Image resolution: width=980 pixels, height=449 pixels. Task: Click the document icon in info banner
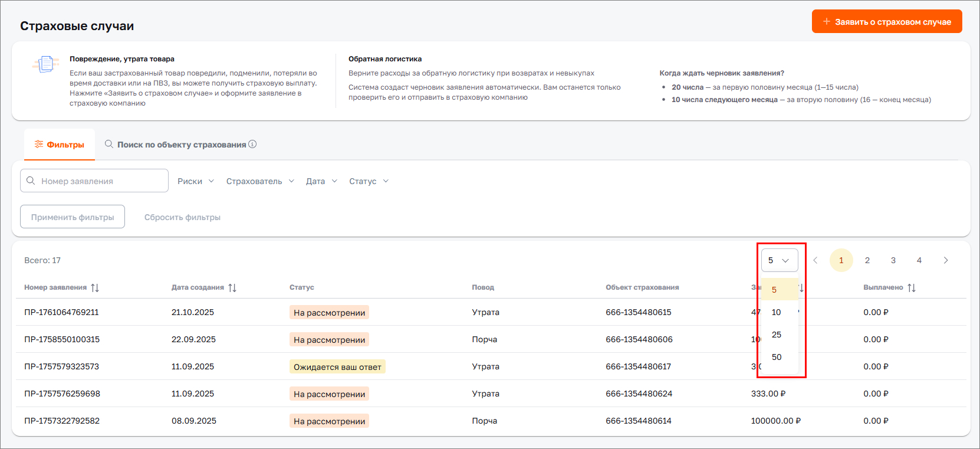46,64
